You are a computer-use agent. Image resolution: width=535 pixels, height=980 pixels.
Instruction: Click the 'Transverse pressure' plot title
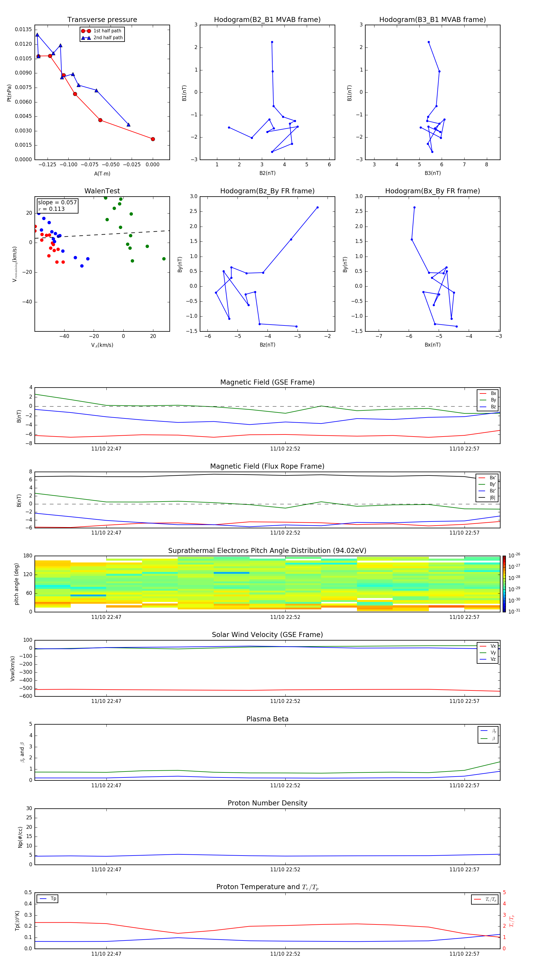click(x=102, y=20)
